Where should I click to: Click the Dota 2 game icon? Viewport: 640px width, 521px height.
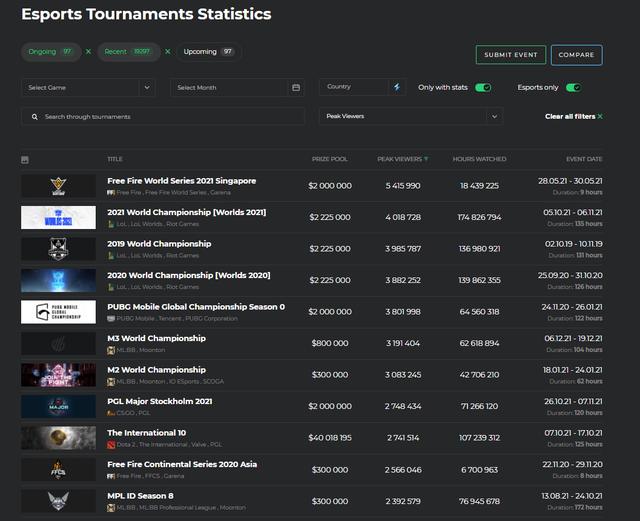tap(111, 445)
